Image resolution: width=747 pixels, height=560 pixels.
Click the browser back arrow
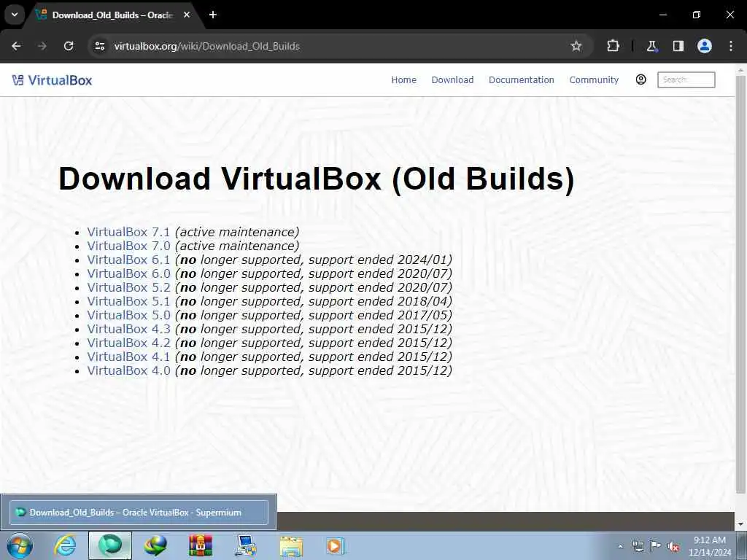click(16, 46)
